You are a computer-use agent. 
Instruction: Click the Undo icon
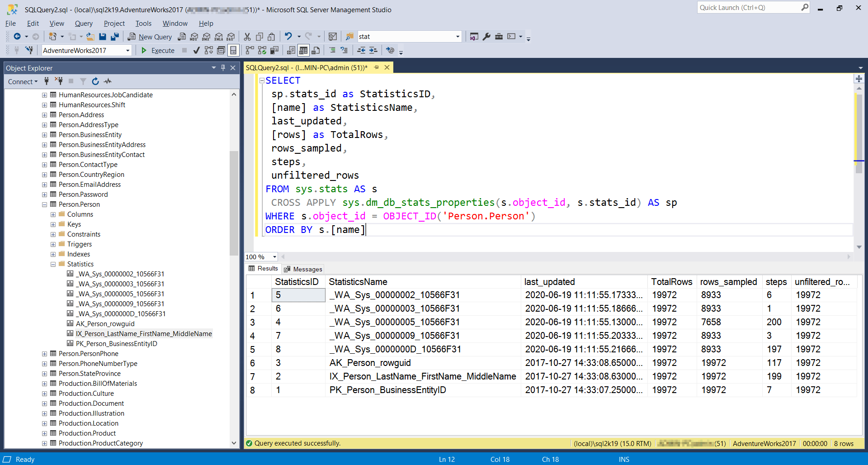coord(288,37)
